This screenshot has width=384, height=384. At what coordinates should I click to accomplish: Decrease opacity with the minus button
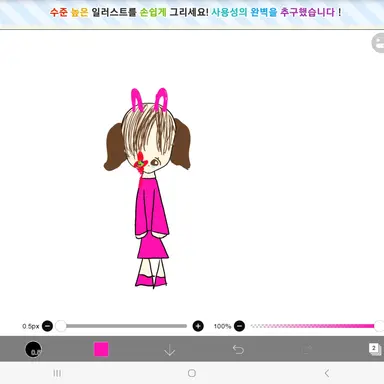239,326
